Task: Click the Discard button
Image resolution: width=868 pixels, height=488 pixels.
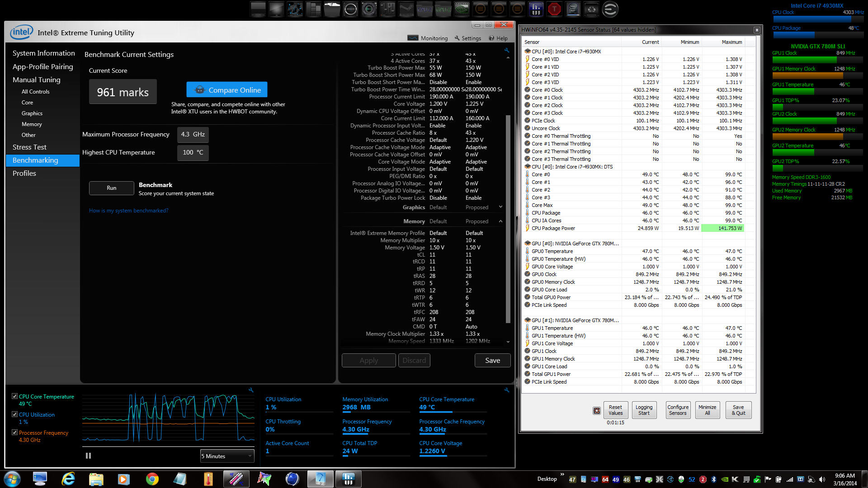Action: coord(414,360)
